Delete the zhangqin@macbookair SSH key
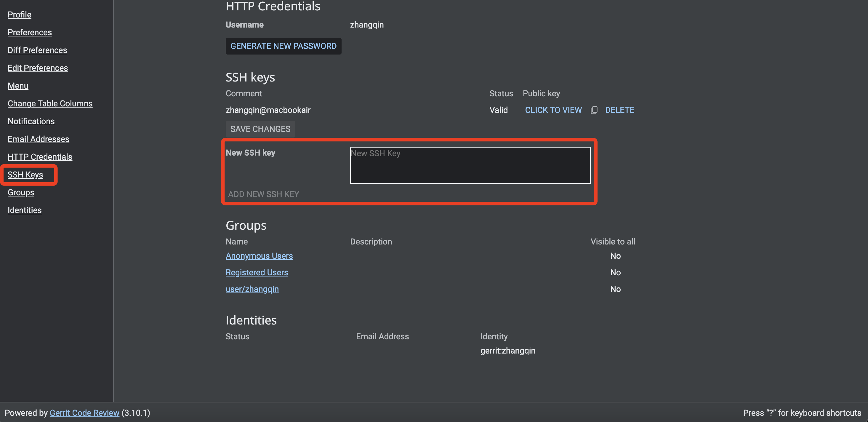868x422 pixels. [x=619, y=110]
